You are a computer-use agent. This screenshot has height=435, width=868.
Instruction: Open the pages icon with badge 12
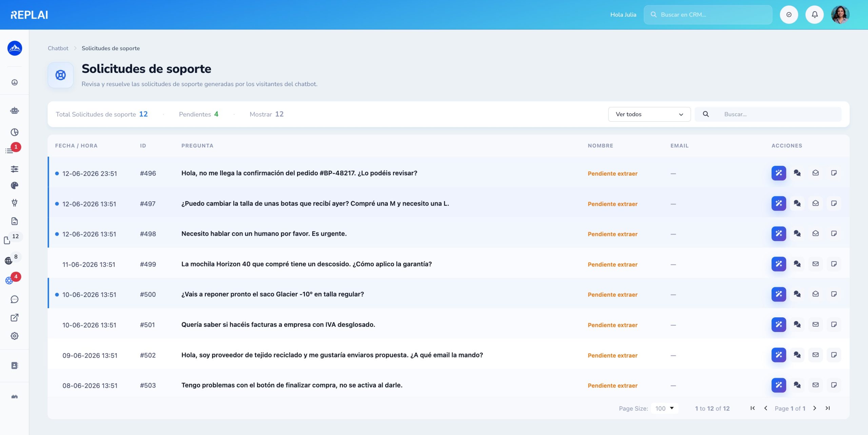7,240
